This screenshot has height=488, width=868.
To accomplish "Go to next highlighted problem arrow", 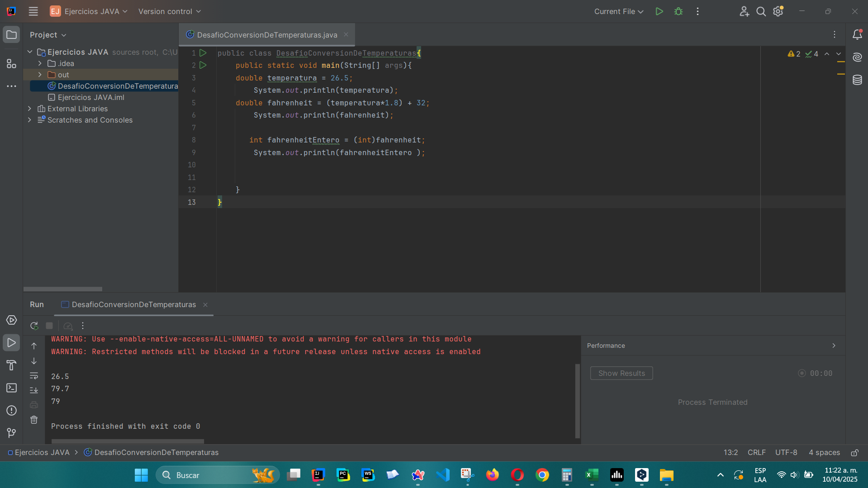I will point(839,54).
